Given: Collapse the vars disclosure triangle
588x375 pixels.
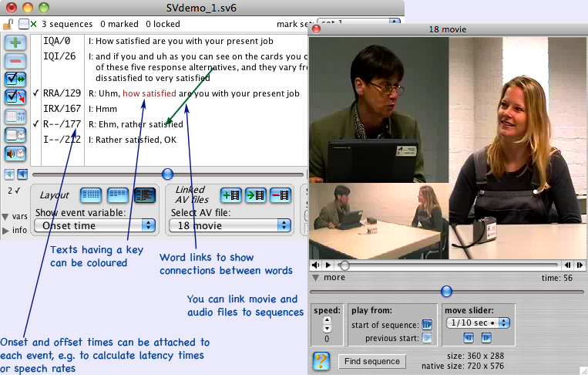Looking at the screenshot, I should click(5, 217).
